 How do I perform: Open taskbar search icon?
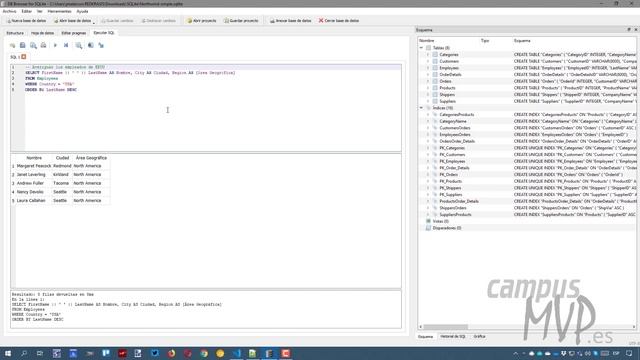click(24, 353)
